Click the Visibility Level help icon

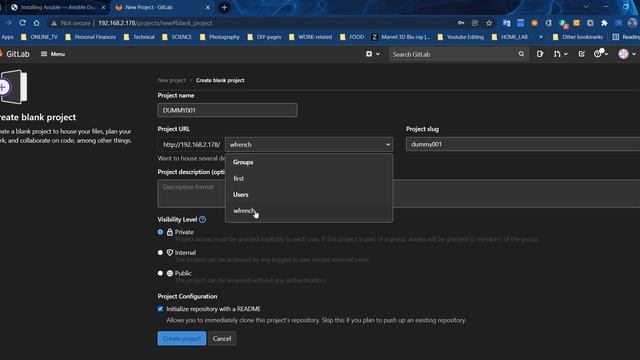(x=202, y=220)
